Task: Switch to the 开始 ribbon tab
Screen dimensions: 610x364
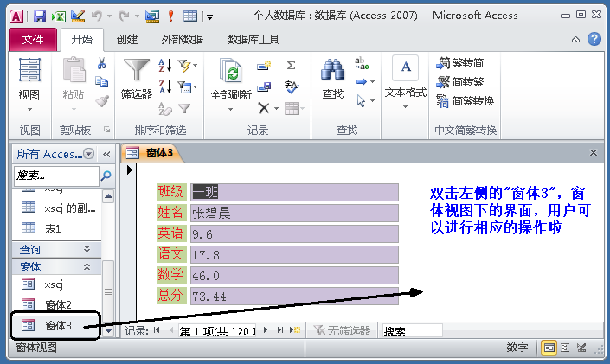Action: click(82, 39)
